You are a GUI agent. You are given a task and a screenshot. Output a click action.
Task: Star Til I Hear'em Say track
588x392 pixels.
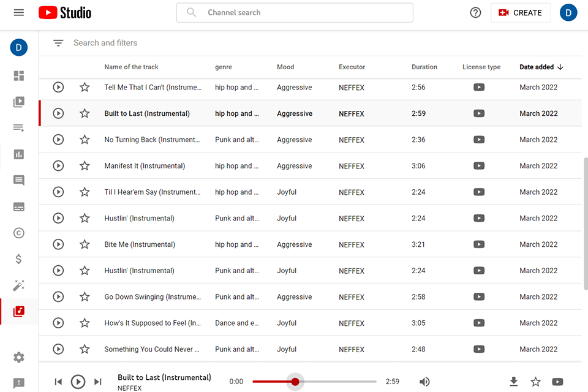pyautogui.click(x=85, y=192)
